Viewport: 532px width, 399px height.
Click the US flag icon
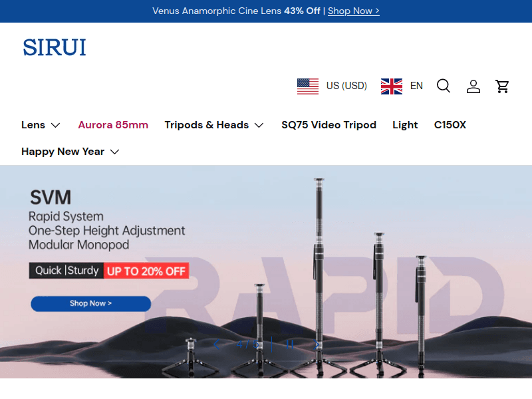tap(308, 86)
